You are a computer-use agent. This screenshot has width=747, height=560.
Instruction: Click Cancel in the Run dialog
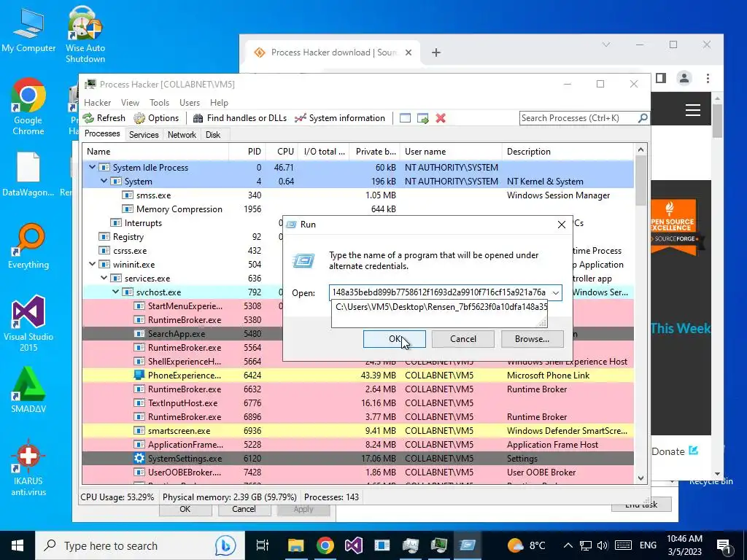(463, 339)
